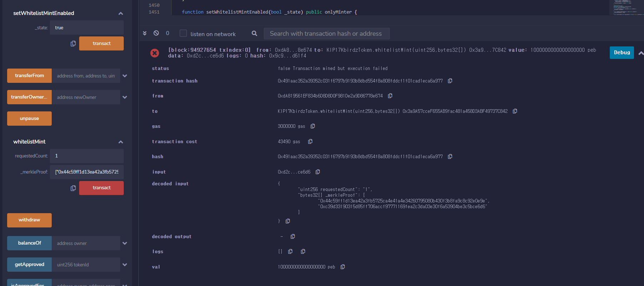Image resolution: width=644 pixels, height=286 pixels.
Task: Select code line 1451 setWhitelistMintEnabled
Action: 269,12
